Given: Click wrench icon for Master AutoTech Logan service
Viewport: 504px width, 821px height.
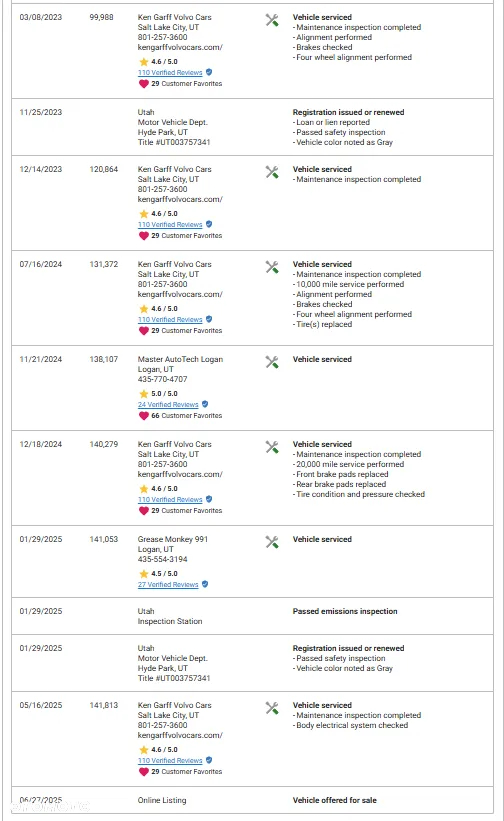Looking at the screenshot, I should [x=272, y=362].
